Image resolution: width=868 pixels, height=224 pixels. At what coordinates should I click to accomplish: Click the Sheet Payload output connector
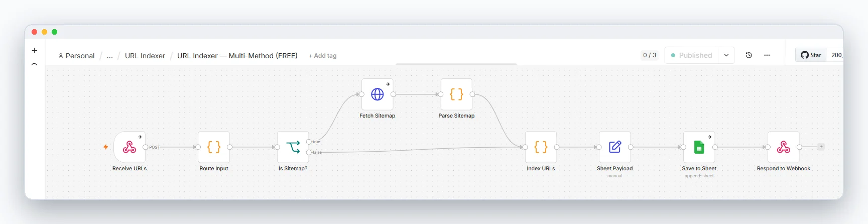(x=631, y=147)
